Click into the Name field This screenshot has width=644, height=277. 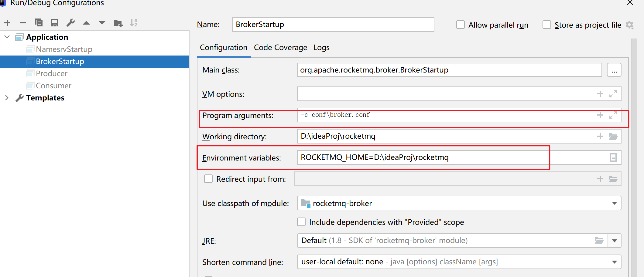click(x=333, y=25)
